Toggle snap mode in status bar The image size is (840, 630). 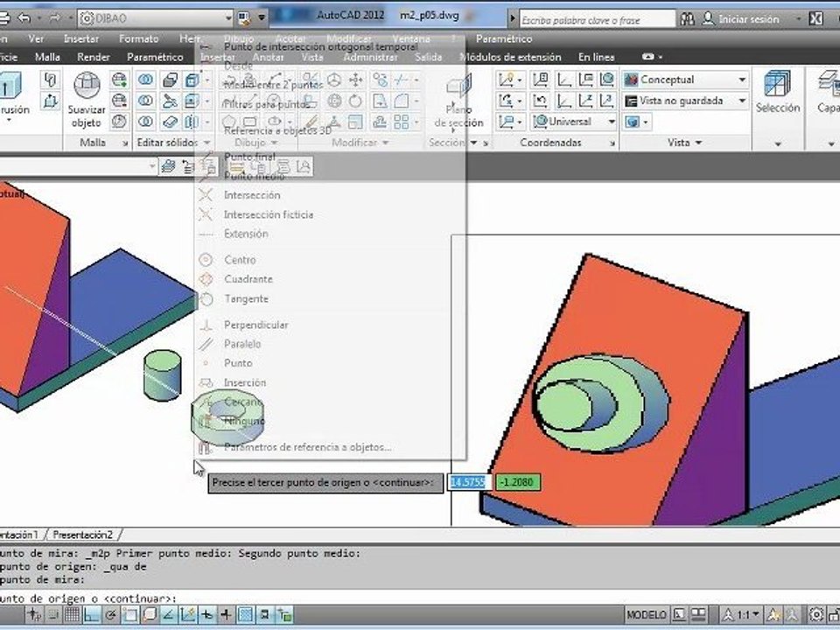(x=53, y=615)
